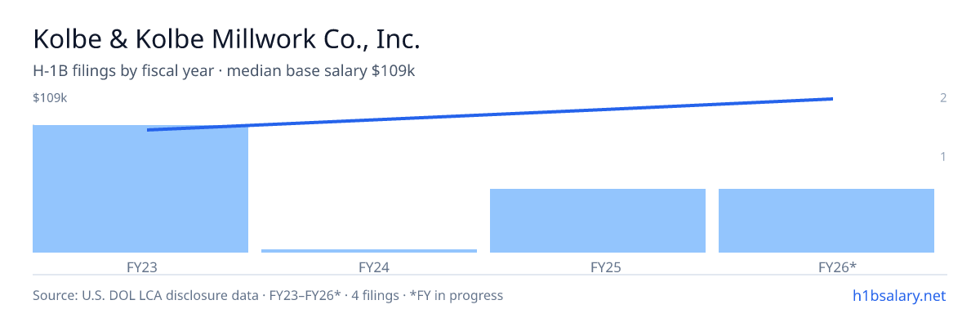Click the start of the salary line
Viewport: 980px width, 327px height.
148,129
